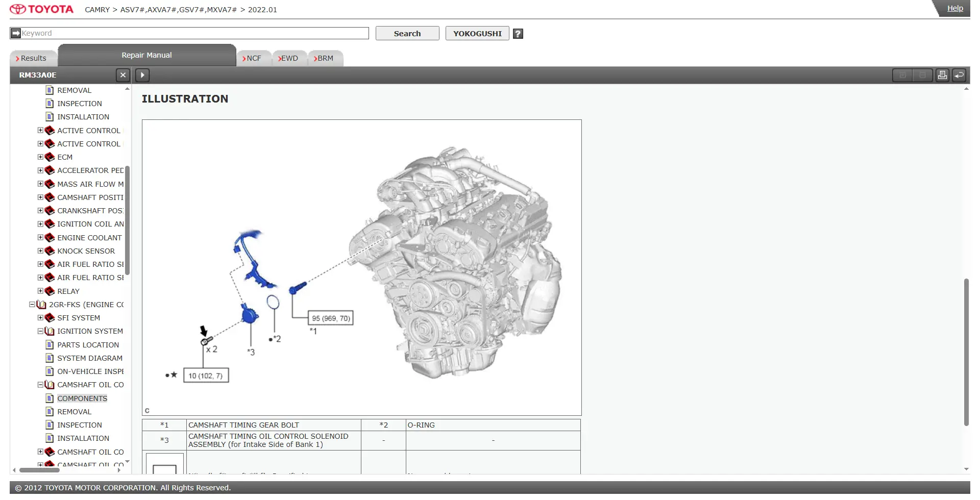Open ON-VEHICLE INSPECTION tree item
This screenshot has width=980, height=500.
[90, 371]
